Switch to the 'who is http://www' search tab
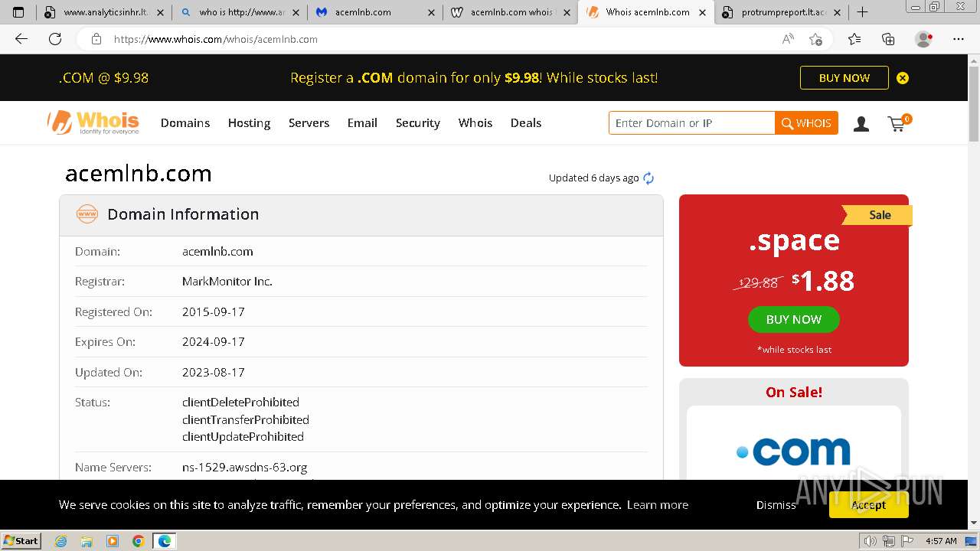The width and height of the screenshot is (980, 551). pyautogui.click(x=239, y=12)
